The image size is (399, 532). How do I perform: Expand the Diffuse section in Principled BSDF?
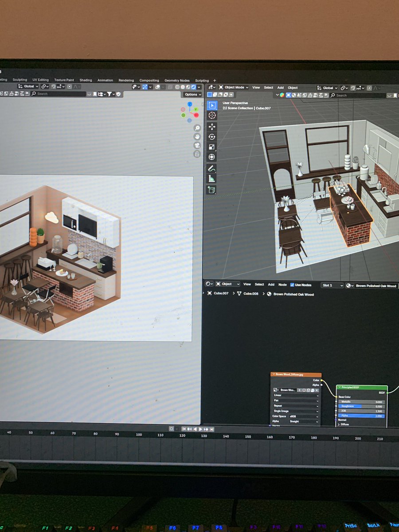[x=344, y=424]
